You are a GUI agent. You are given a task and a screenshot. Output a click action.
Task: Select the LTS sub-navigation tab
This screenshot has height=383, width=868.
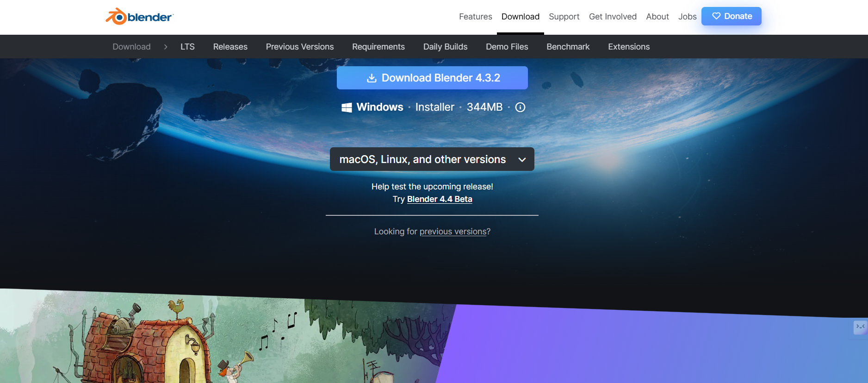(187, 47)
